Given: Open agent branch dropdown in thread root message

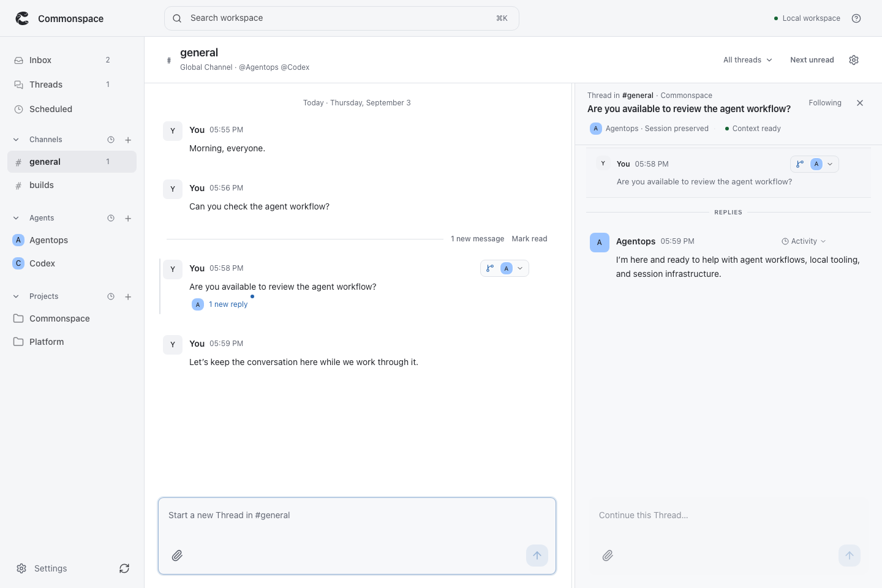Looking at the screenshot, I should point(815,164).
